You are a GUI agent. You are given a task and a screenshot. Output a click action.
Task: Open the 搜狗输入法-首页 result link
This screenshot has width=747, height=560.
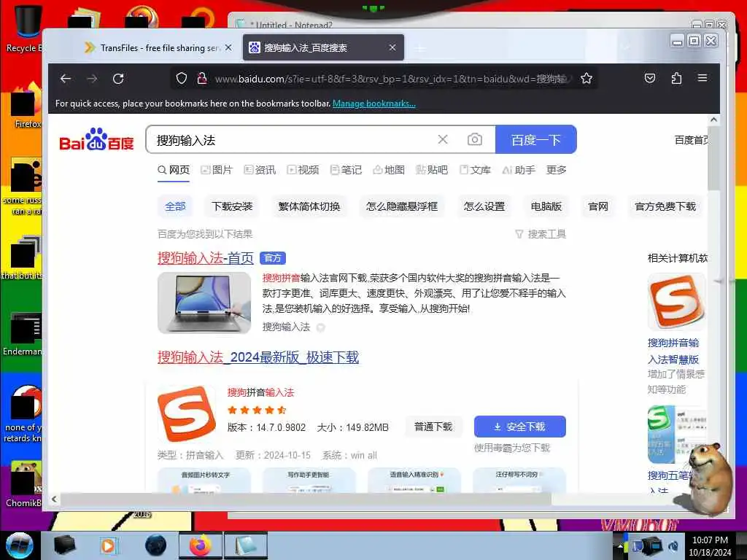tap(205, 258)
